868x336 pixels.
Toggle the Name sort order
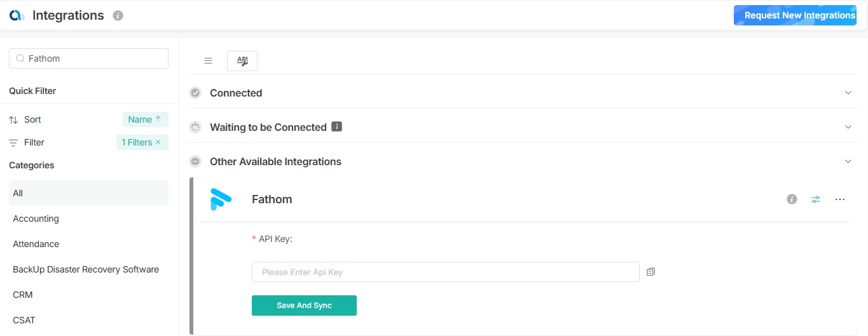[145, 119]
